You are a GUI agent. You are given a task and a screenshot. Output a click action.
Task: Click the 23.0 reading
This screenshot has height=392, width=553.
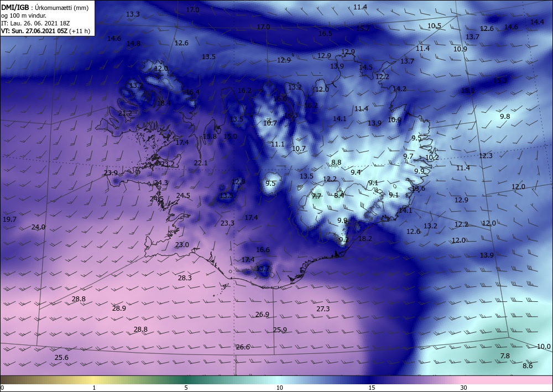pos(182,245)
